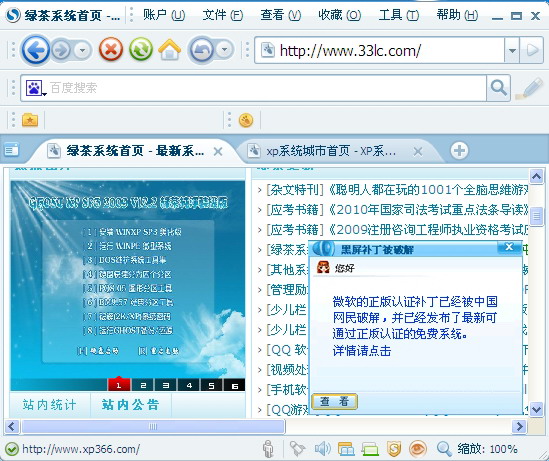Open a new tab with the plus button
This screenshot has height=461, width=549.
(459, 151)
